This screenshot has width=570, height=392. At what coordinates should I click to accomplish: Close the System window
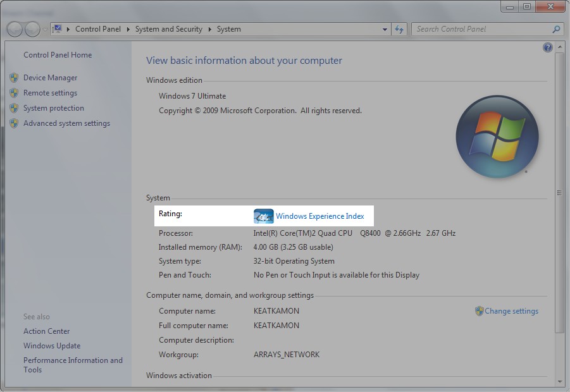550,7
